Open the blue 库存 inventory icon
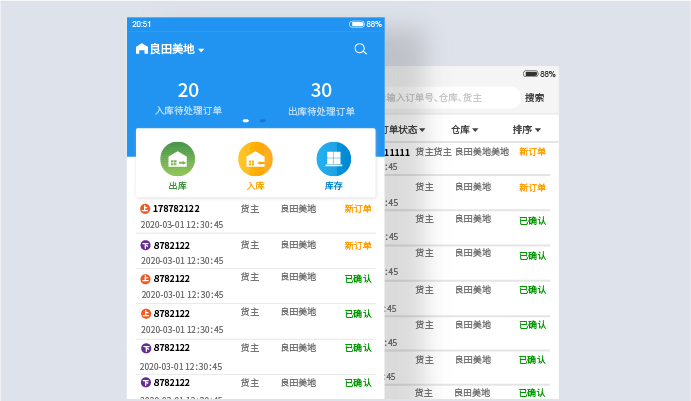 coord(333,159)
